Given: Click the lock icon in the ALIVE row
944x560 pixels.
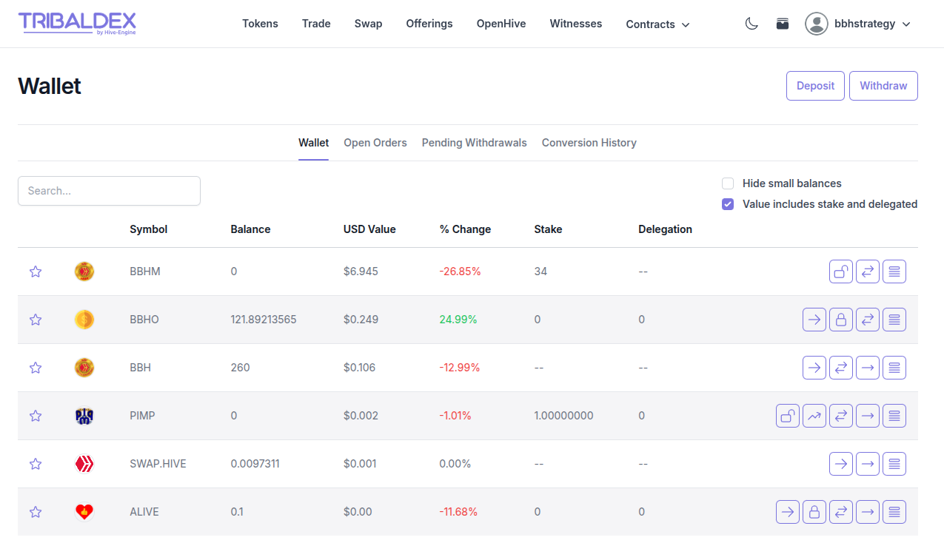Looking at the screenshot, I should tap(814, 512).
